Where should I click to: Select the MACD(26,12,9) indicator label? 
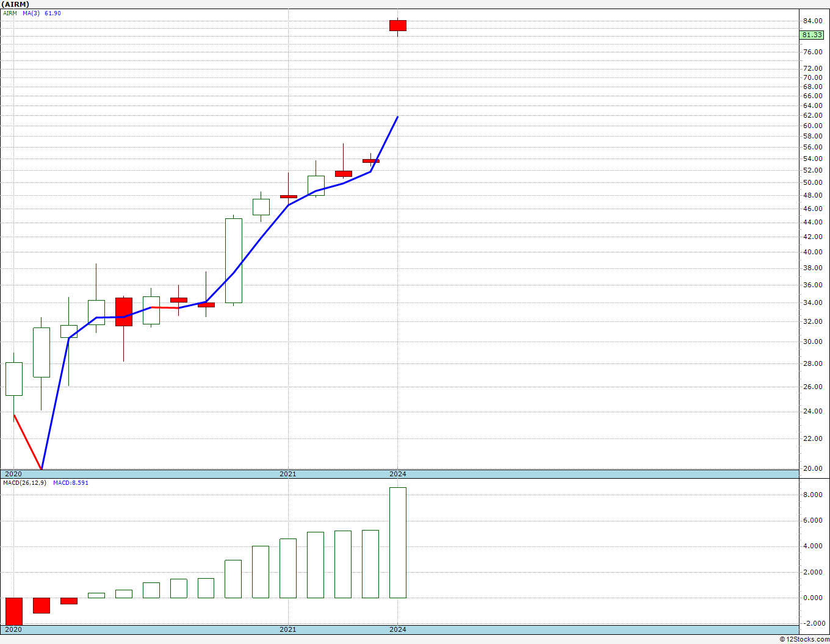(25, 483)
